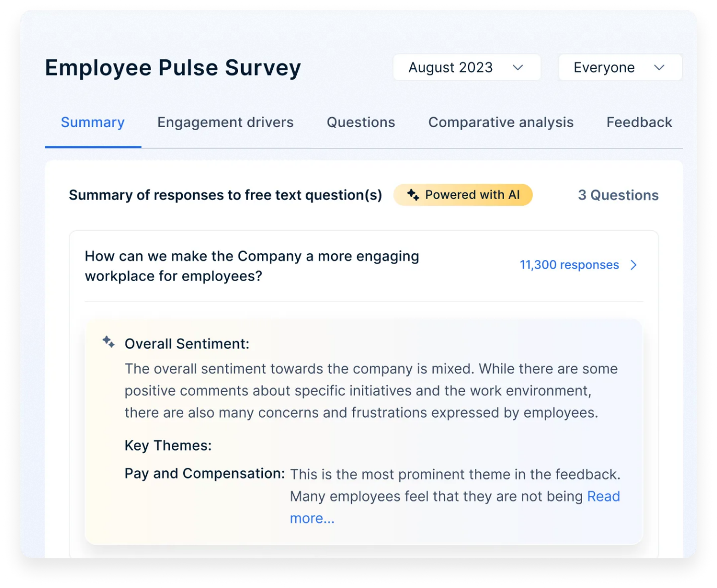Screen dimensions: 717x588
Task: Select the Questions tab
Action: click(360, 122)
